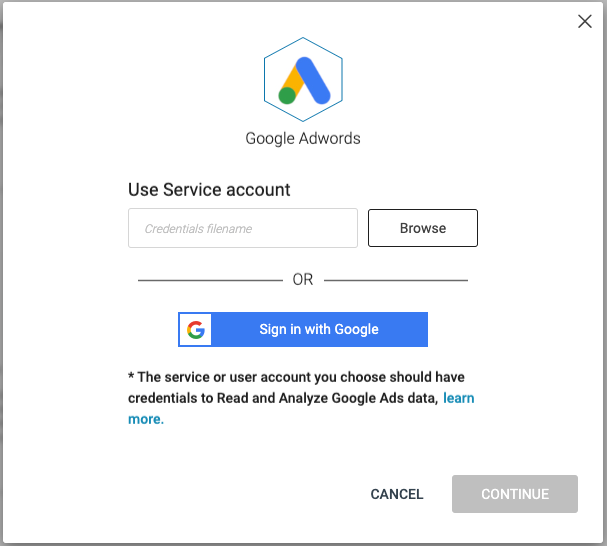Cancel the Google Adwords connection dialog
Screen dimensions: 607x546
pyautogui.click(x=397, y=494)
